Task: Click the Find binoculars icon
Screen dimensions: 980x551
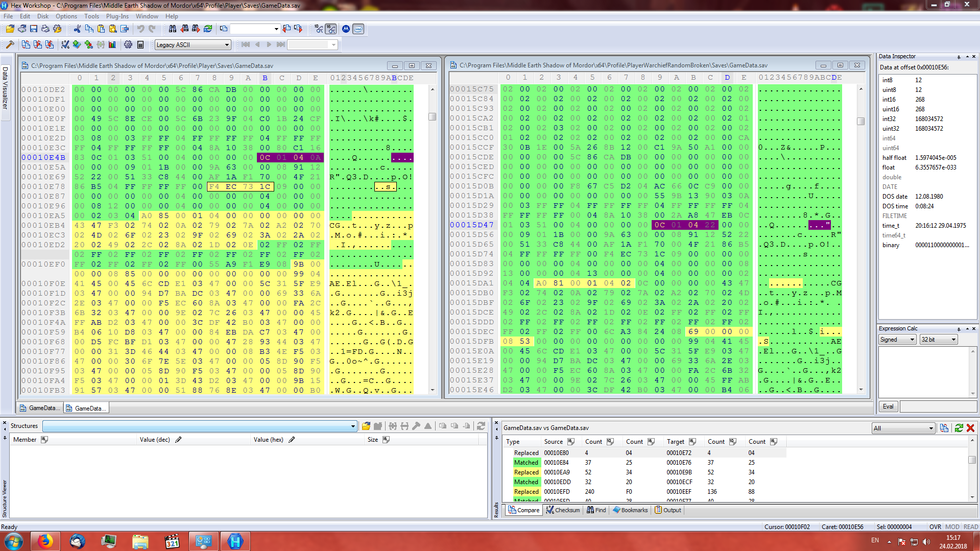Action: (x=173, y=29)
